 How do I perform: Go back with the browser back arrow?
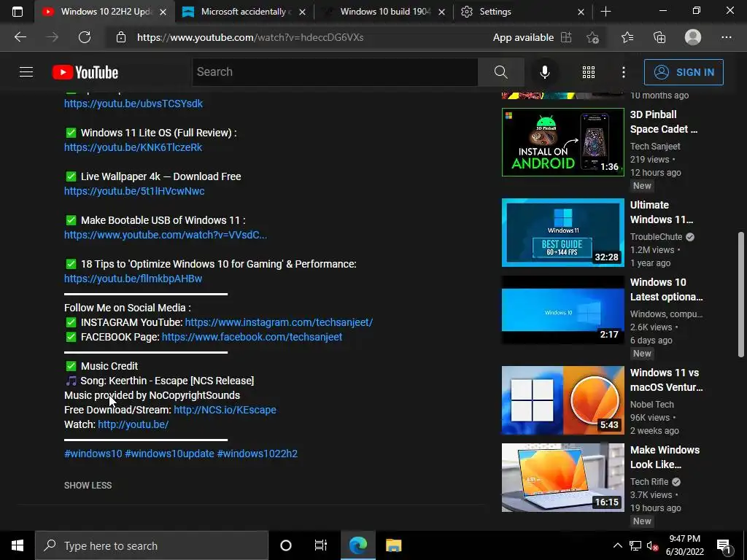tap(20, 37)
